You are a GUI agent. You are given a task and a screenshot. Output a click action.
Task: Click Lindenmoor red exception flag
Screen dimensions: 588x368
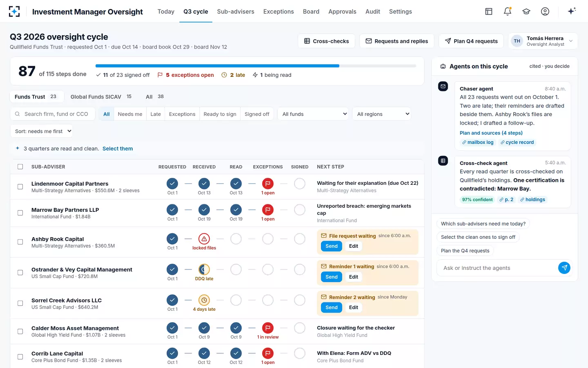coord(268,184)
